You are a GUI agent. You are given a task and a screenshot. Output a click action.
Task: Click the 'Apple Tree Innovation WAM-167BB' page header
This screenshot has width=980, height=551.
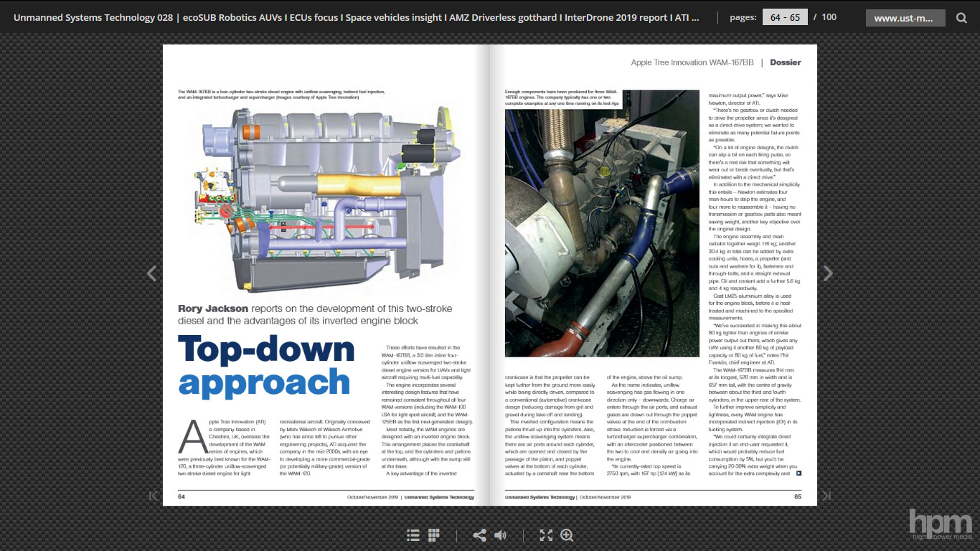coord(692,62)
